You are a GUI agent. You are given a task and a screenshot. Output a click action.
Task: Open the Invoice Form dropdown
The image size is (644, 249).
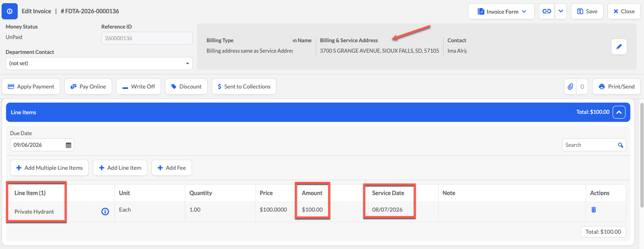point(501,11)
